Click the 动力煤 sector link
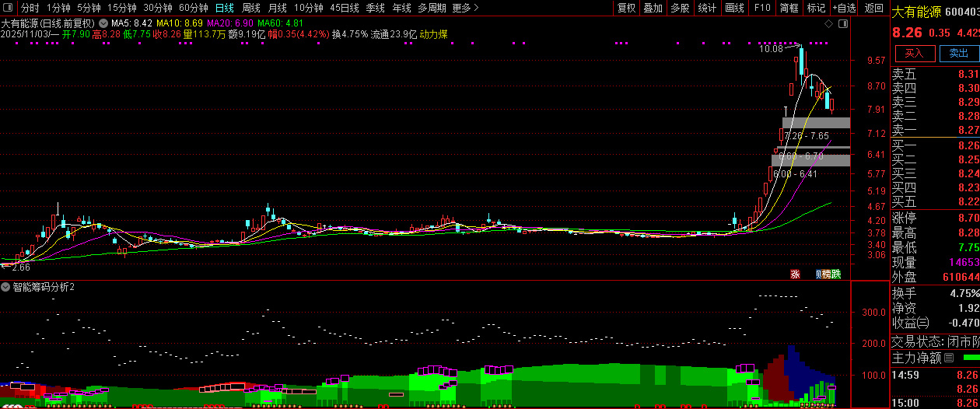The image size is (980, 409). [x=434, y=34]
